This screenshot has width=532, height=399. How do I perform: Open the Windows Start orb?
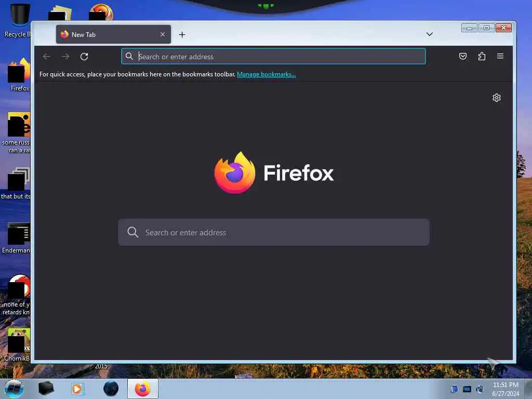coord(14,389)
